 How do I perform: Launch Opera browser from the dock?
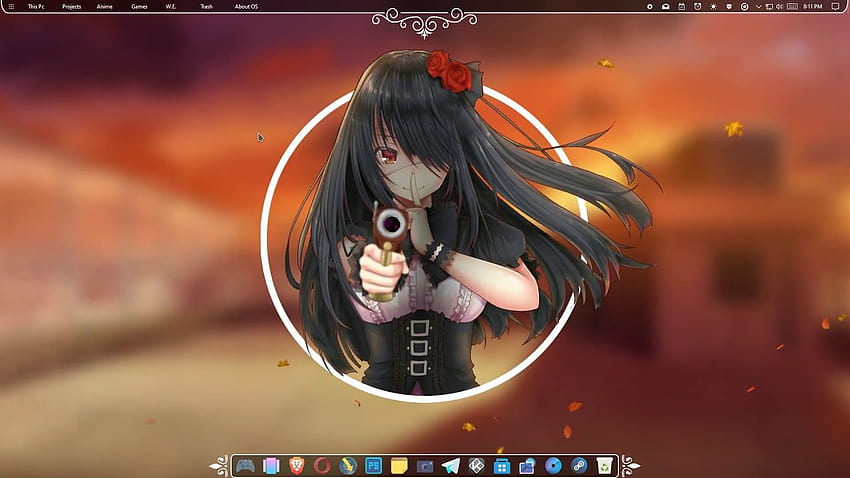(x=322, y=466)
